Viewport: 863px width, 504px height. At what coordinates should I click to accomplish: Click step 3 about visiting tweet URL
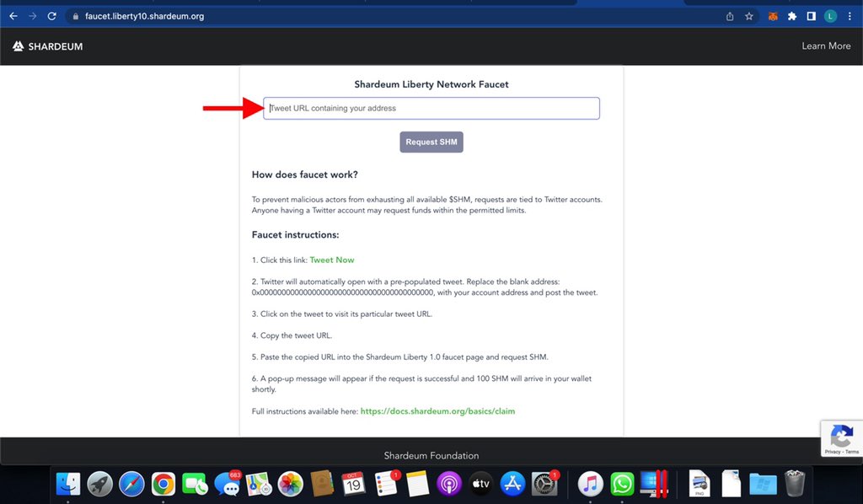pos(342,314)
